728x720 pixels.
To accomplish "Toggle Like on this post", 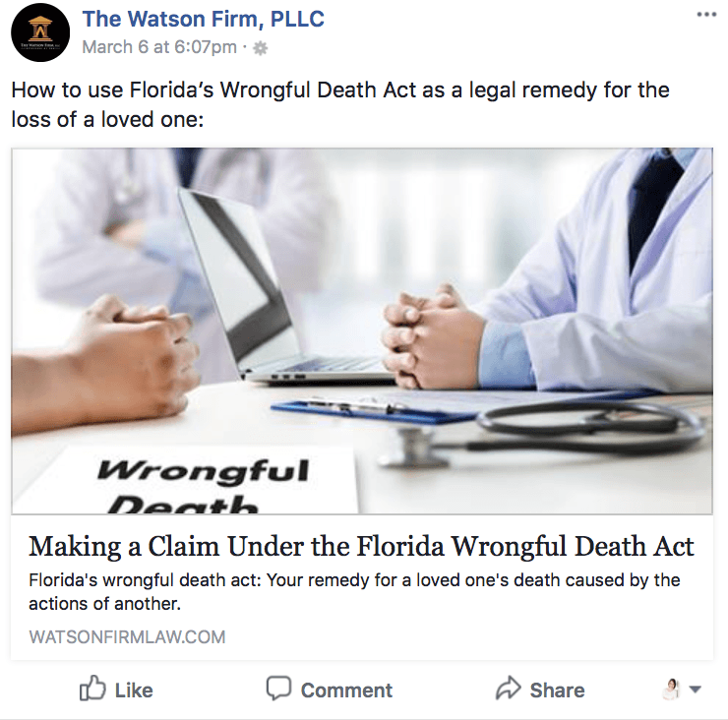I will click(116, 689).
